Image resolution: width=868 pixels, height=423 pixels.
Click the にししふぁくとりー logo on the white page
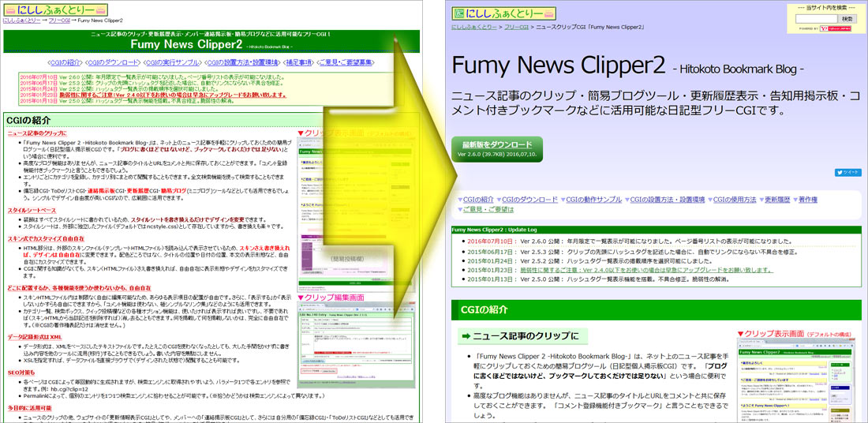(x=54, y=10)
